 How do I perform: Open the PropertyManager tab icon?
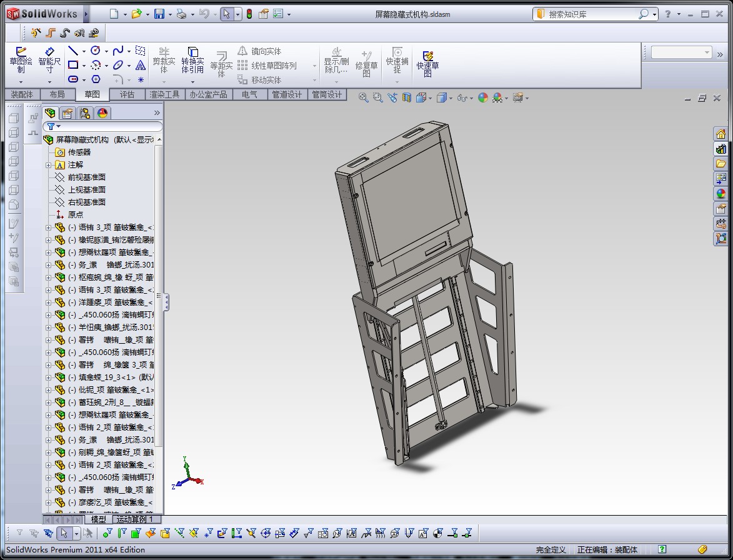point(67,112)
